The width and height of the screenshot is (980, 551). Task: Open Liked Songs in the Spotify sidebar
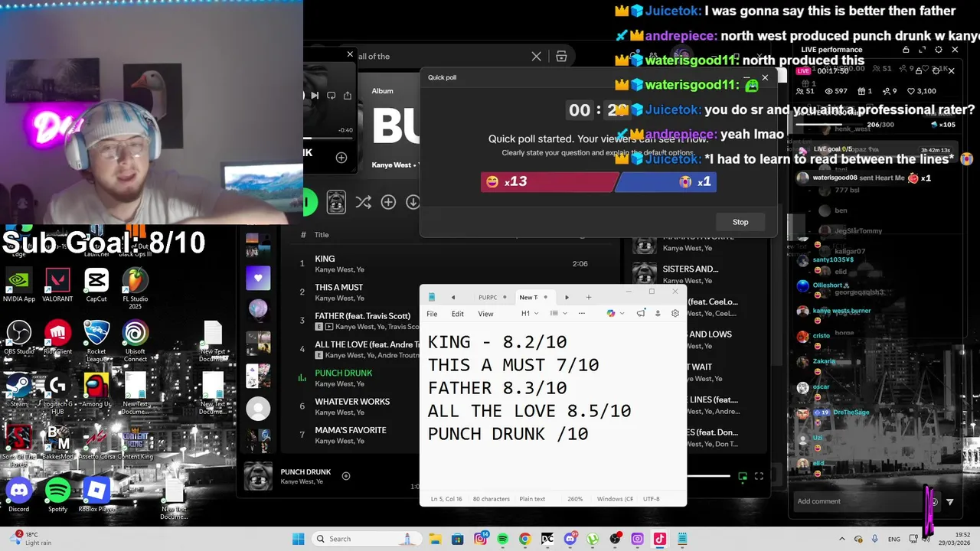coord(258,278)
